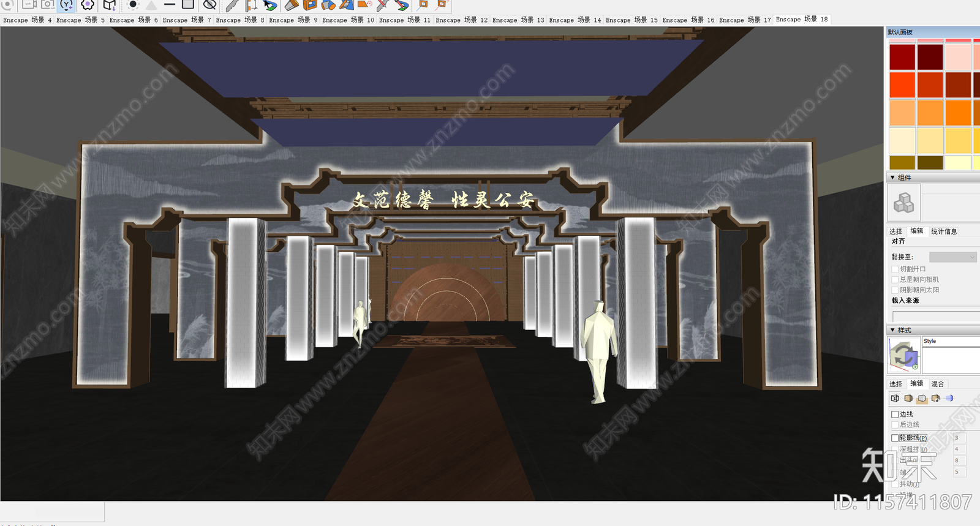The image size is (980, 526).
Task: Toggle the 切割开口 checkbox
Action: (895, 269)
